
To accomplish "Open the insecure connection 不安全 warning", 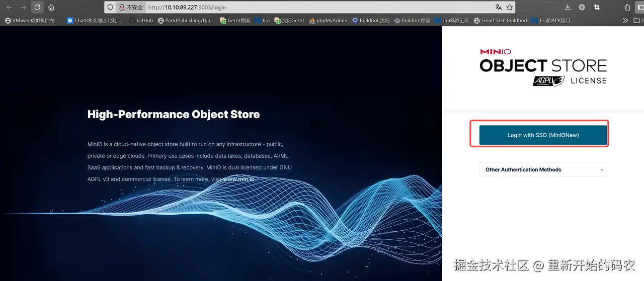I will tap(130, 8).
